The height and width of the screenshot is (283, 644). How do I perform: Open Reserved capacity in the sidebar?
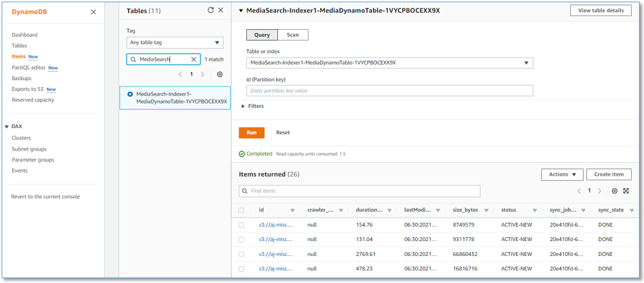tap(33, 100)
